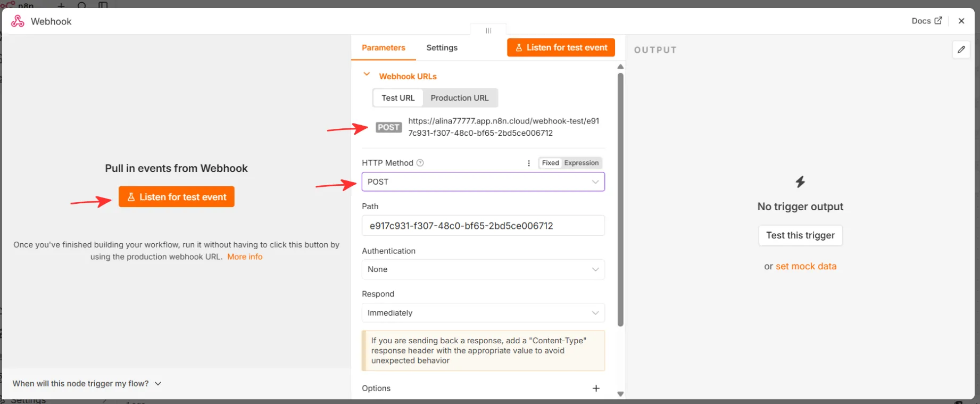Click the Options label
This screenshot has height=404, width=980.
pyautogui.click(x=376, y=389)
